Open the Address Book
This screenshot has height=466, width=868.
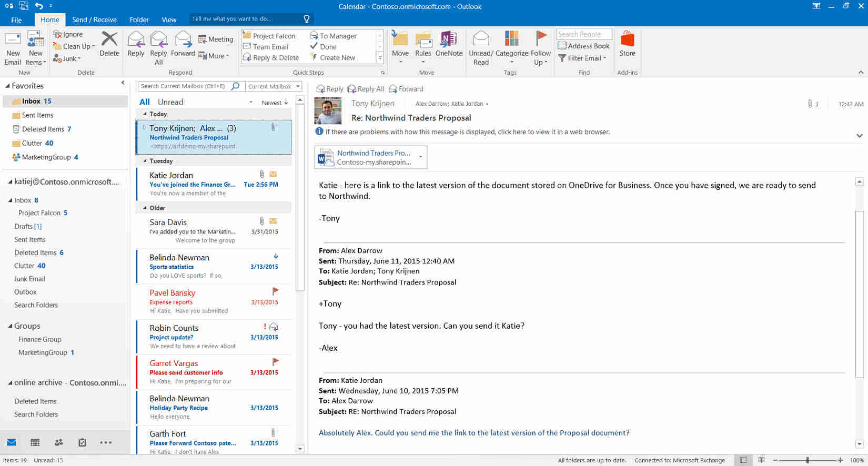pyautogui.click(x=584, y=46)
